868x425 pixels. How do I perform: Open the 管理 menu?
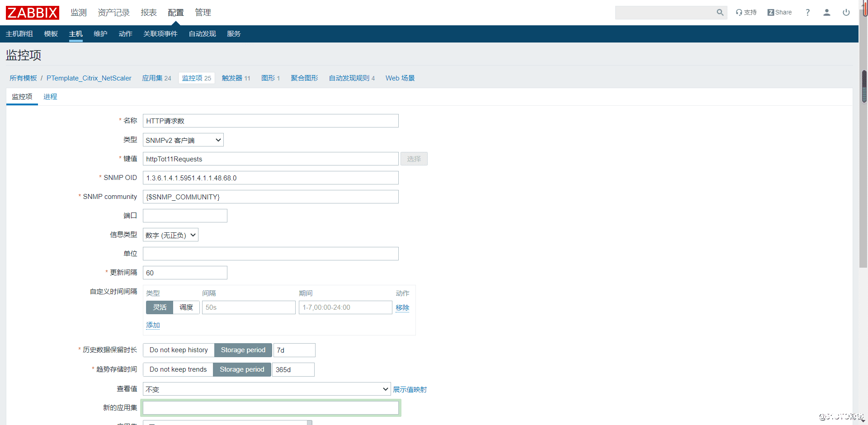[x=203, y=12]
